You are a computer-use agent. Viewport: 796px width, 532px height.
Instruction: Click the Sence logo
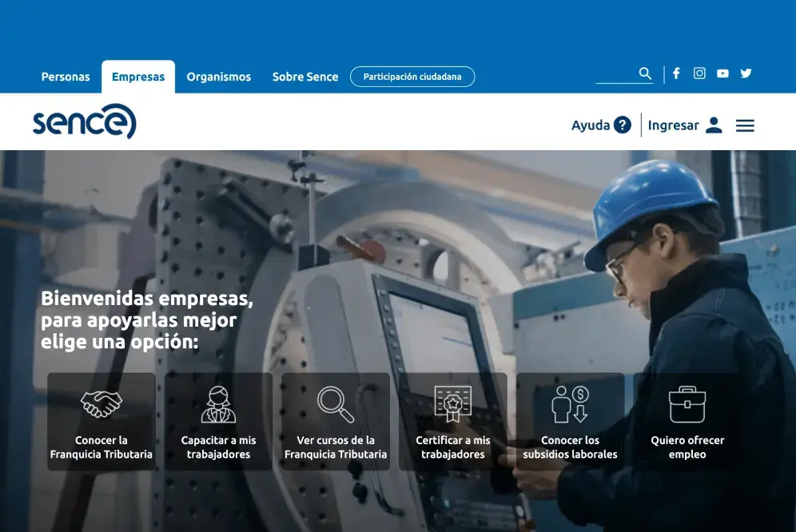(x=85, y=122)
